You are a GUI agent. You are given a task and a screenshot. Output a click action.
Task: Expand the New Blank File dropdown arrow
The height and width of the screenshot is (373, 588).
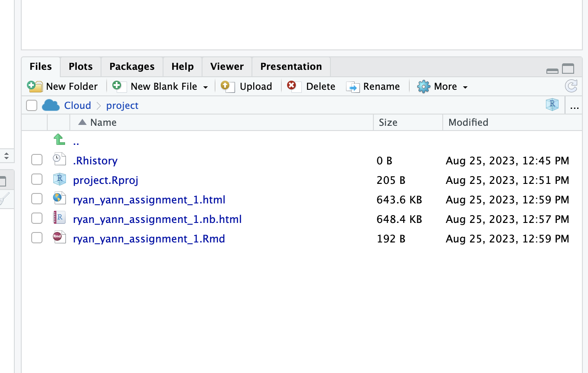point(206,87)
